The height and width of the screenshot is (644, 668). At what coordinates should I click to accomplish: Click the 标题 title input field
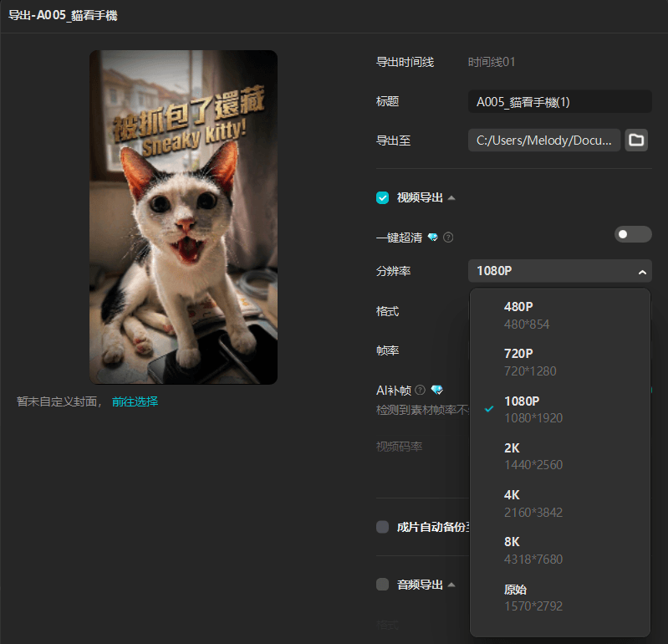click(559, 102)
